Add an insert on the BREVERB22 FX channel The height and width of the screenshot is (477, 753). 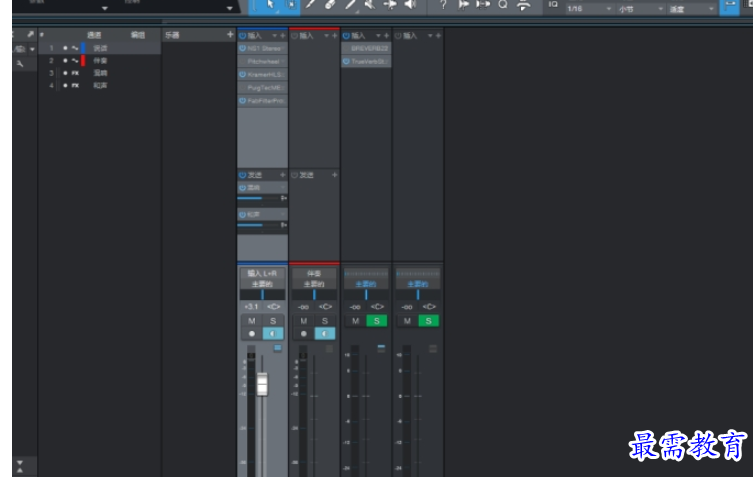pyautogui.click(x=386, y=36)
